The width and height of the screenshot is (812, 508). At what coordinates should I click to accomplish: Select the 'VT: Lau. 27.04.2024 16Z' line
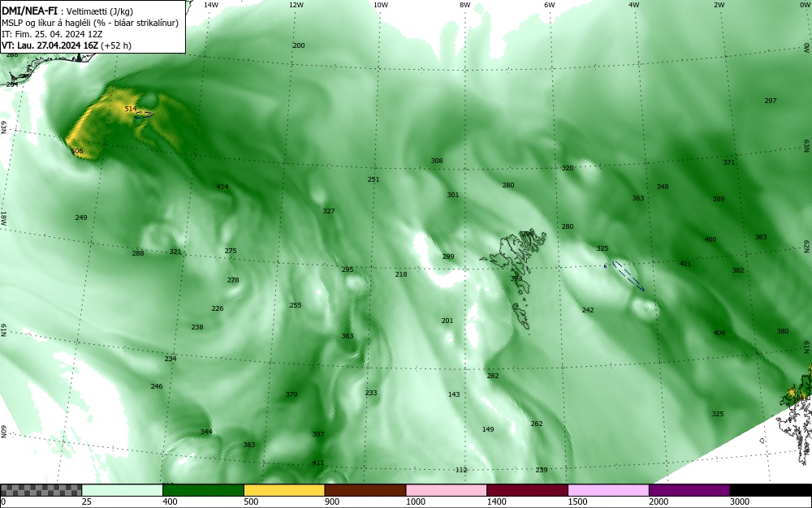tap(50, 45)
